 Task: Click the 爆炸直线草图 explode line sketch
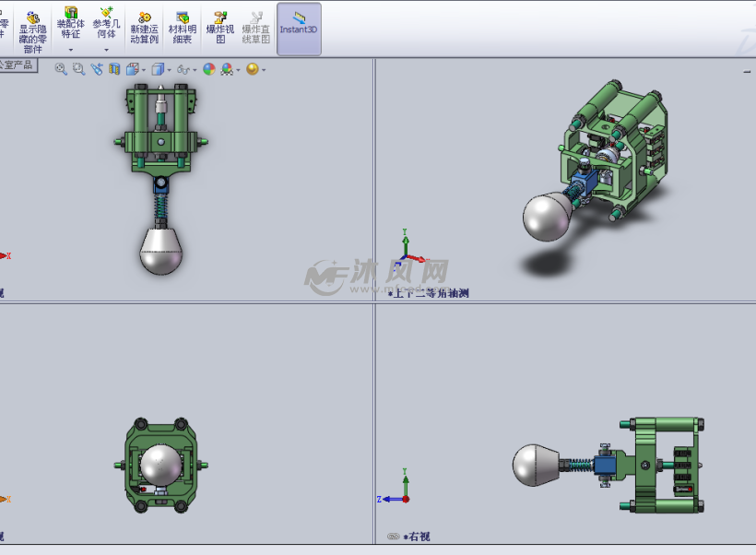pos(256,28)
